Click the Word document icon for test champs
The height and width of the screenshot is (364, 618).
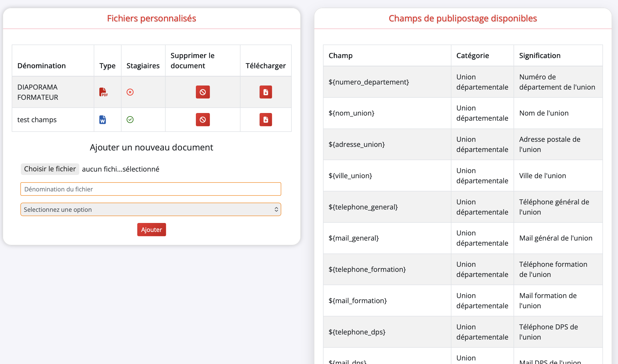[103, 120]
